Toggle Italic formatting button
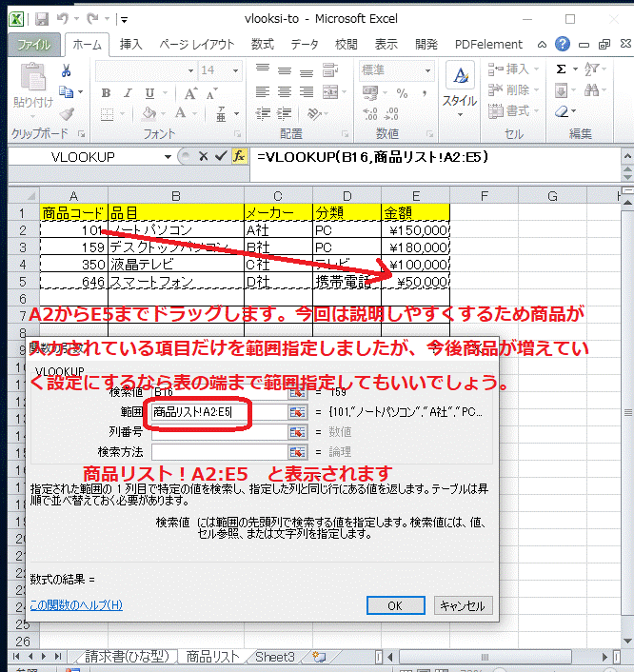 point(124,93)
